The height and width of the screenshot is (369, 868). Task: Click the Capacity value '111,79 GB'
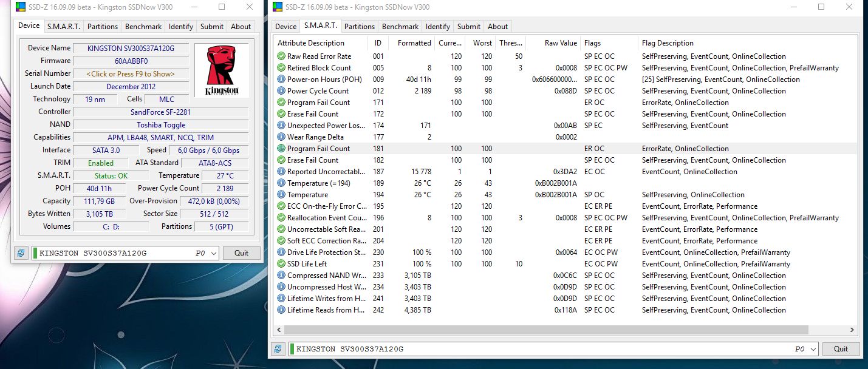tap(100, 201)
